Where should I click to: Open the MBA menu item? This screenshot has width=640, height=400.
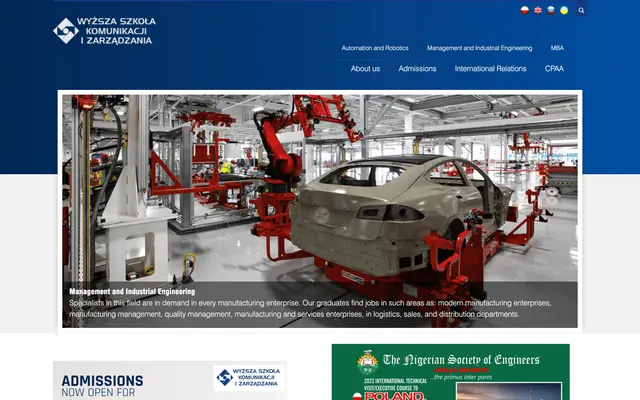click(557, 48)
